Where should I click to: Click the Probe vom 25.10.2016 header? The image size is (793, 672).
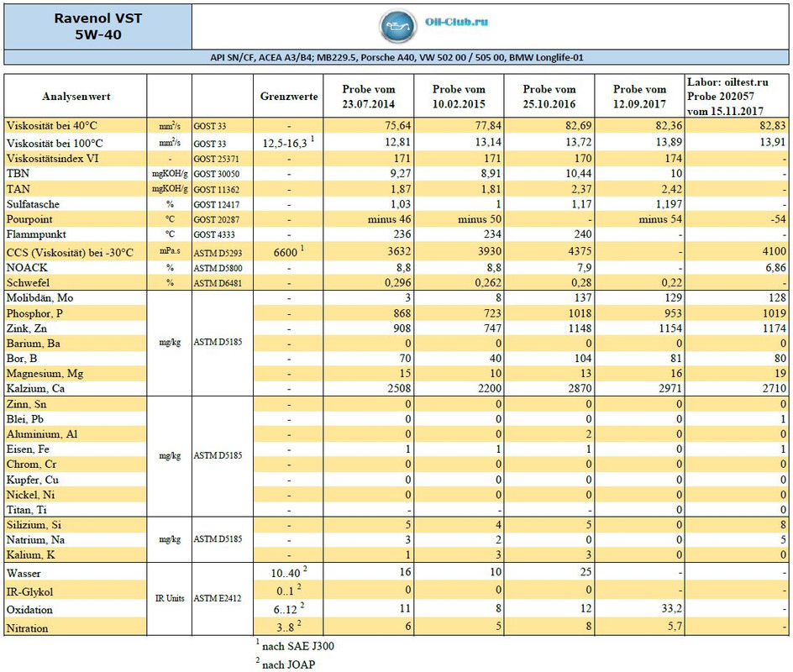pyautogui.click(x=549, y=96)
